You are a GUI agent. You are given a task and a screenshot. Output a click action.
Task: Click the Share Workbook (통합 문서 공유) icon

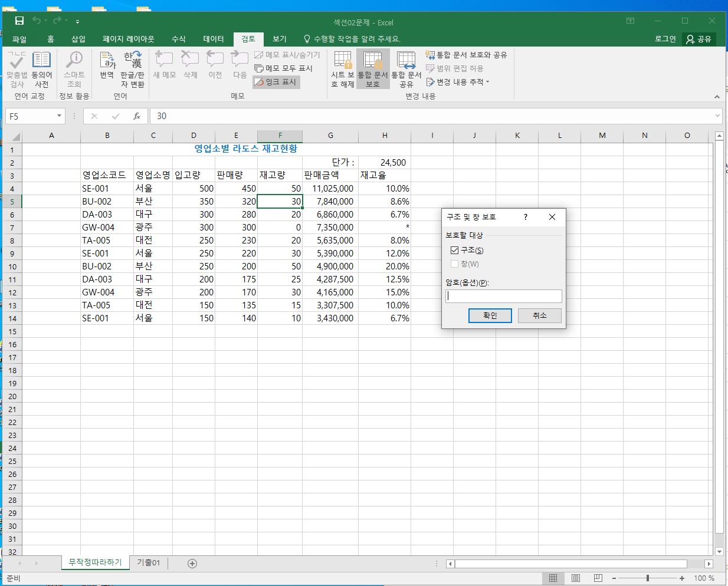(x=406, y=69)
